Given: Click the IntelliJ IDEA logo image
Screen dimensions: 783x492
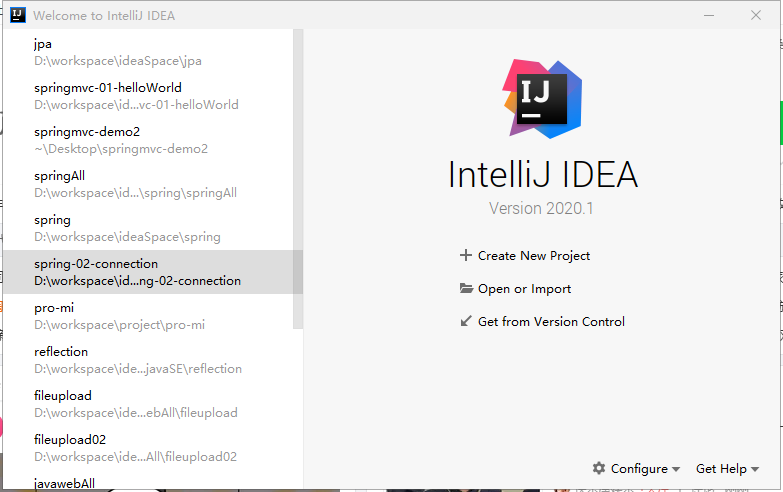Looking at the screenshot, I should pyautogui.click(x=542, y=98).
